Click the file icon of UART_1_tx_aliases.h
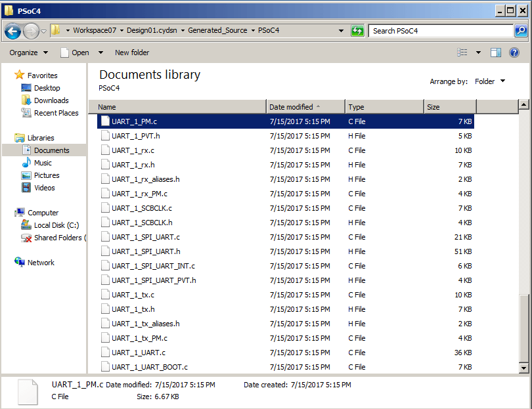Image resolution: width=532 pixels, height=409 pixels. 106,324
